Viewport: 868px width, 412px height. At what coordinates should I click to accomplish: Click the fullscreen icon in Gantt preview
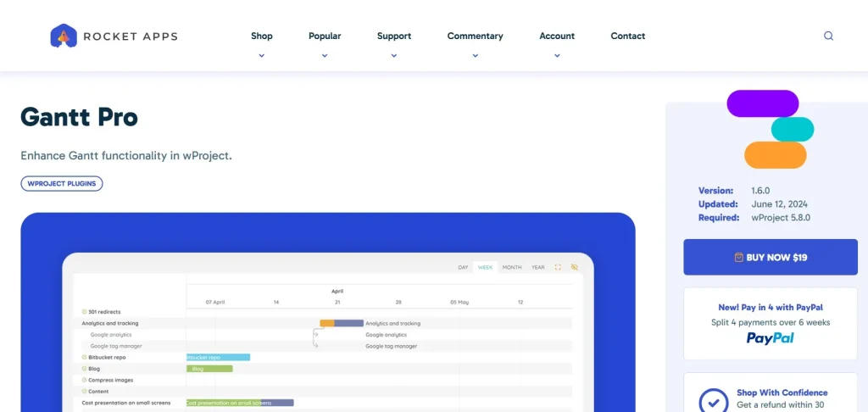tap(558, 268)
